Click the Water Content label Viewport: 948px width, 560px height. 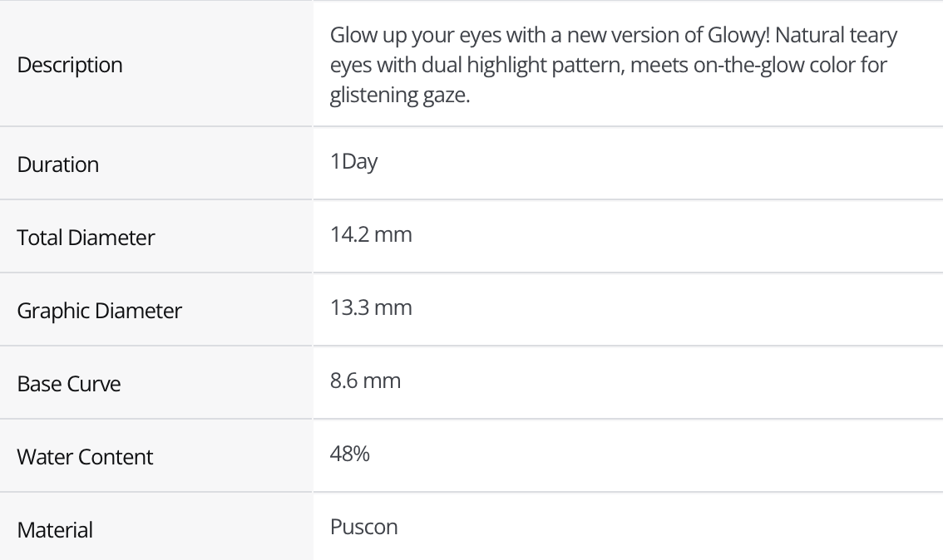(85, 457)
